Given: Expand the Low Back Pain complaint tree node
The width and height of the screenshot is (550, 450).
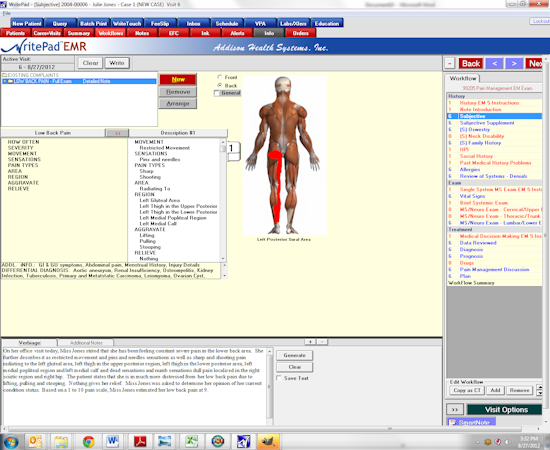Looking at the screenshot, I should [5, 81].
